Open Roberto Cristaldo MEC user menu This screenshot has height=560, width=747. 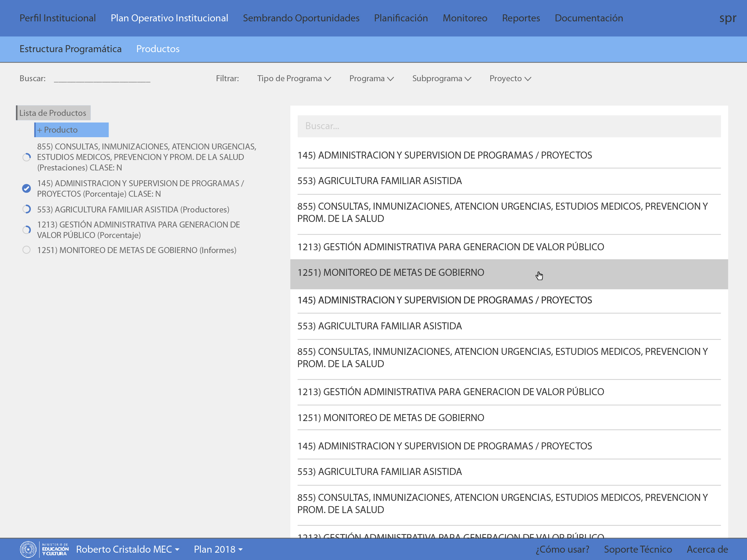tap(127, 549)
